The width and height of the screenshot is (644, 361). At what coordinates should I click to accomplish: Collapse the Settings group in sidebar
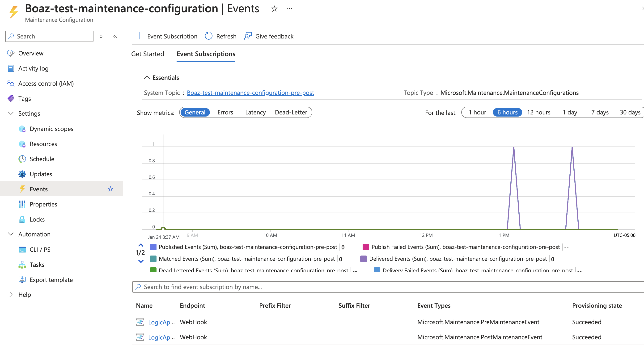coord(11,113)
